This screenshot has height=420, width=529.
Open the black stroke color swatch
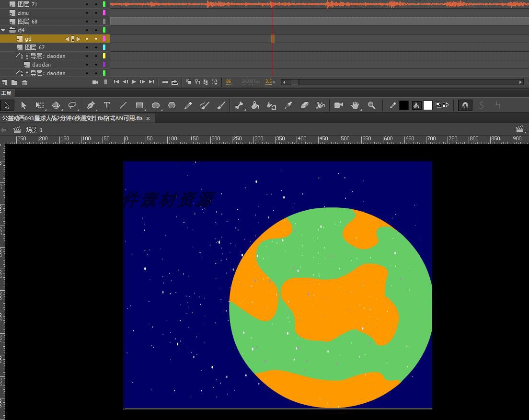[404, 105]
